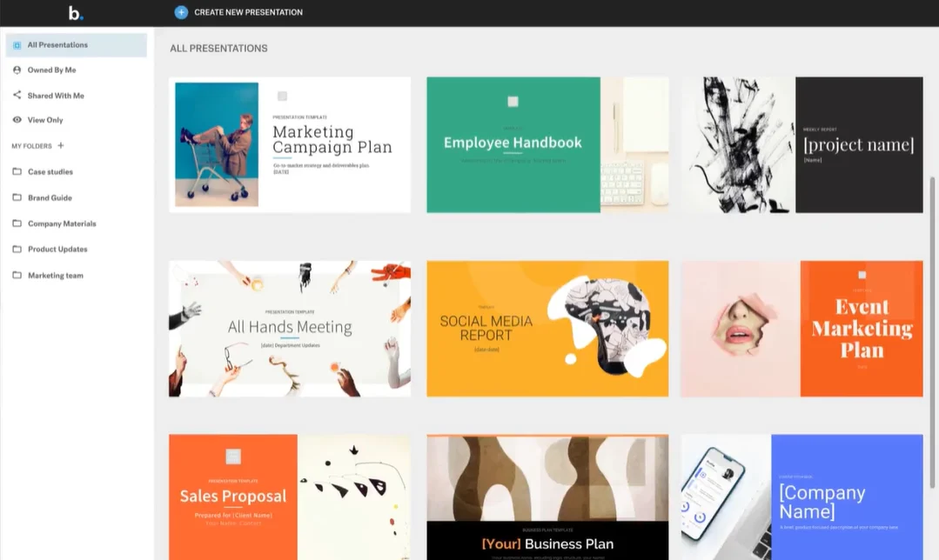Open the Marketing Campaign Plan presentation

[290, 144]
